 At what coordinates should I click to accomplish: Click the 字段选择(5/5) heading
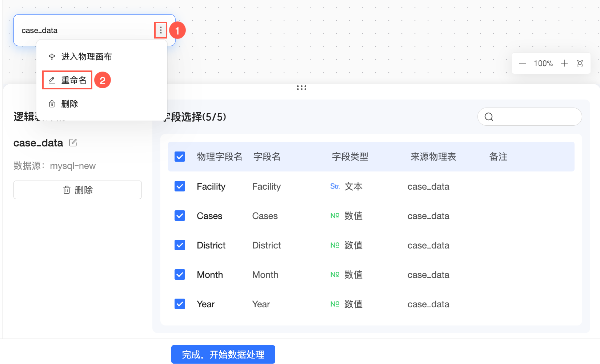[195, 117]
